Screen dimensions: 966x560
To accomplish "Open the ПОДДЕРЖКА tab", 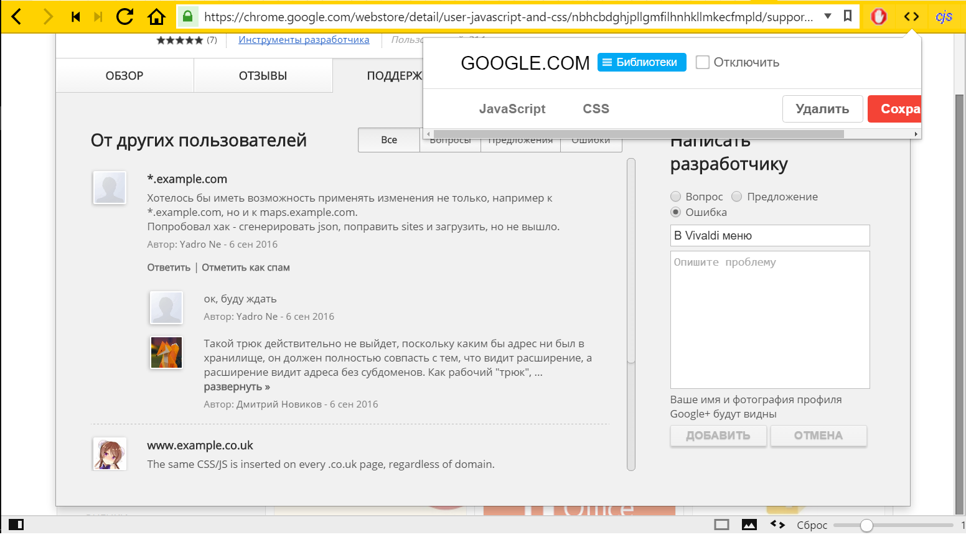I will pyautogui.click(x=395, y=76).
